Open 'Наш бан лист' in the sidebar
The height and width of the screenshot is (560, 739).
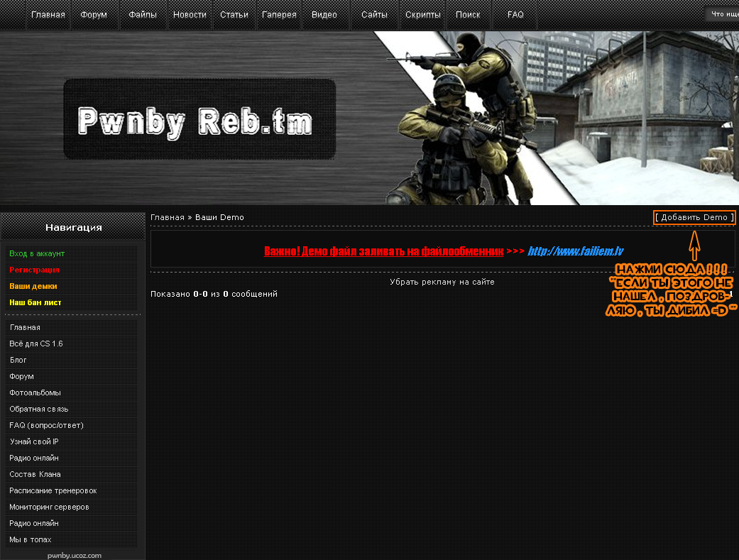pos(35,302)
